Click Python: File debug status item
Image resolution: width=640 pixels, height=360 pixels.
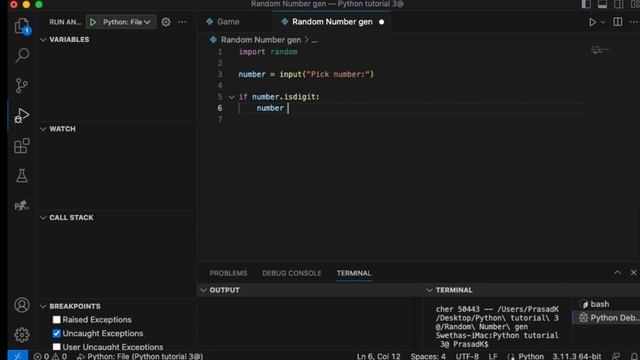pyautogui.click(x=140, y=356)
